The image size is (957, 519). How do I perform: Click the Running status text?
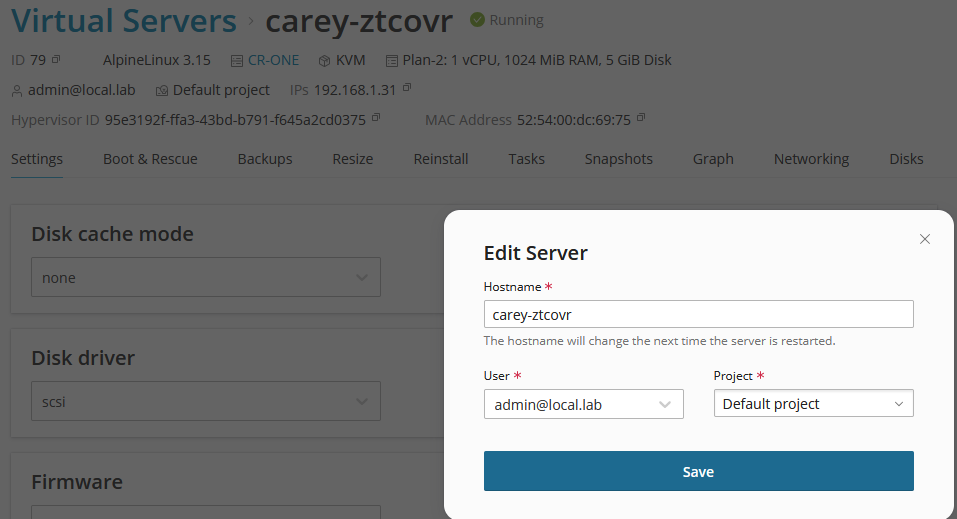click(x=516, y=20)
